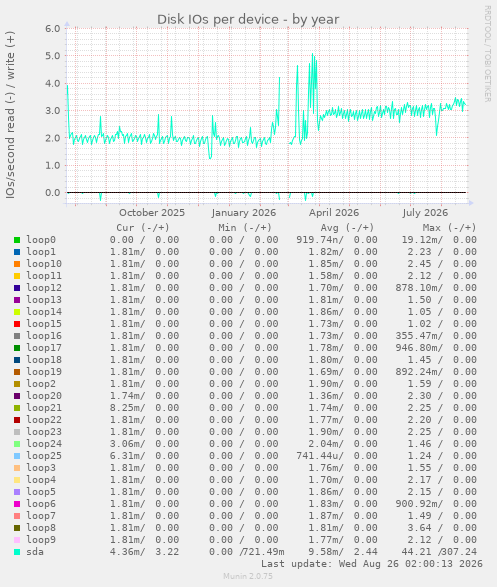Screen dimensions: 497x587
Task: Select the loop18 legend label
Action: 44,360
